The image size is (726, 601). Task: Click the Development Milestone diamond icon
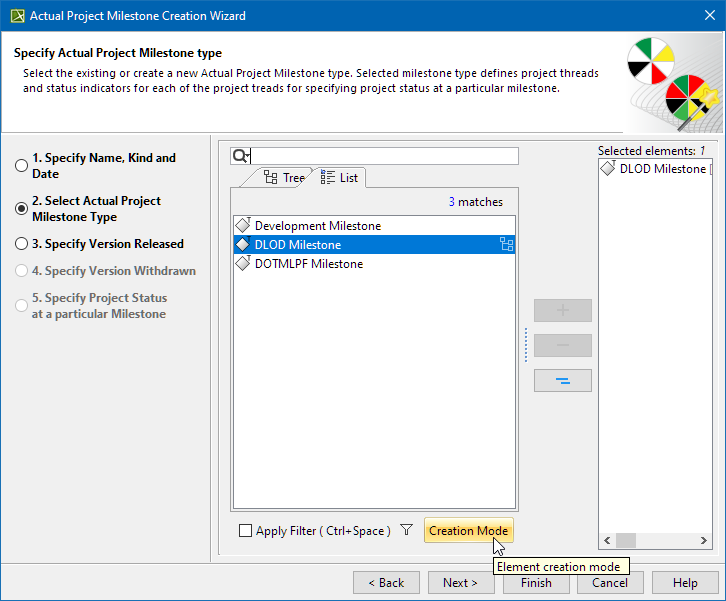[x=243, y=225]
